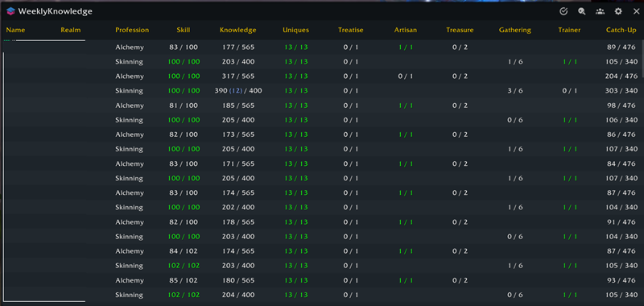The height and width of the screenshot is (306, 644).
Task: Select knowledge cell "180 / 565"
Action: click(237, 280)
